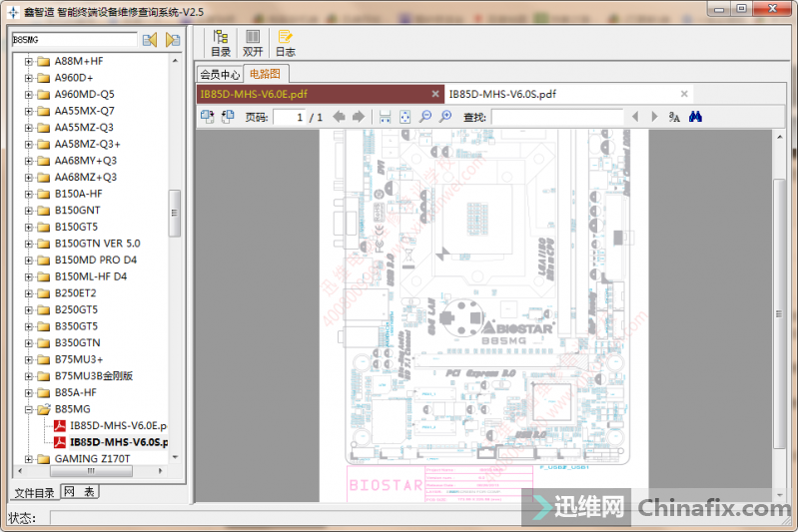Image resolution: width=798 pixels, height=532 pixels.
Task: Select IB85D-MHS-V6.0S.p file in tree
Action: (x=119, y=442)
